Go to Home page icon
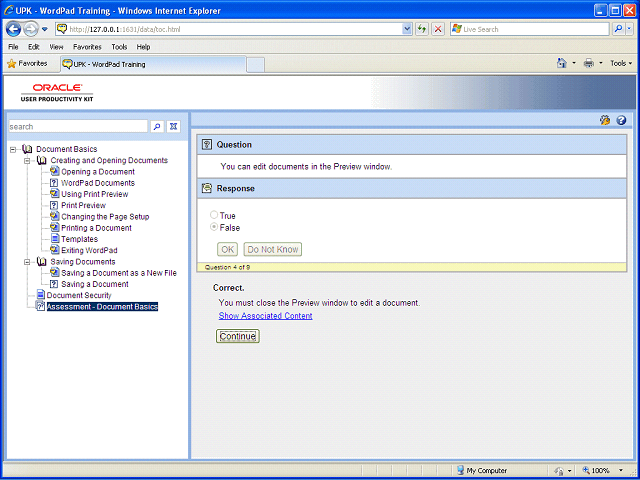 pyautogui.click(x=562, y=63)
